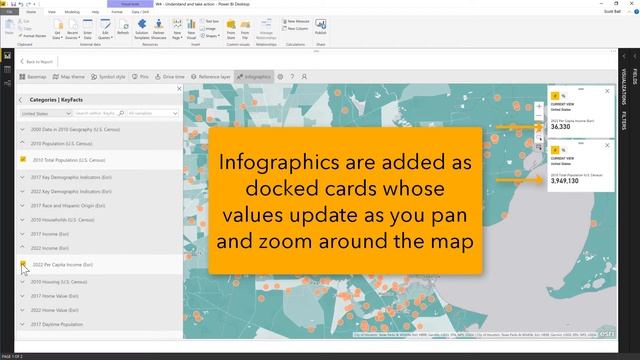Switch to the Format ribbon tab

(x=117, y=12)
